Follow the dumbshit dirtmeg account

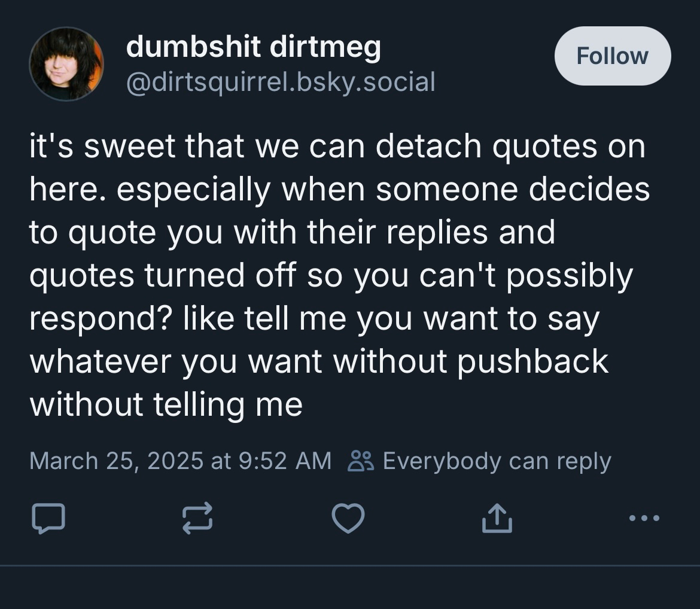pos(612,56)
